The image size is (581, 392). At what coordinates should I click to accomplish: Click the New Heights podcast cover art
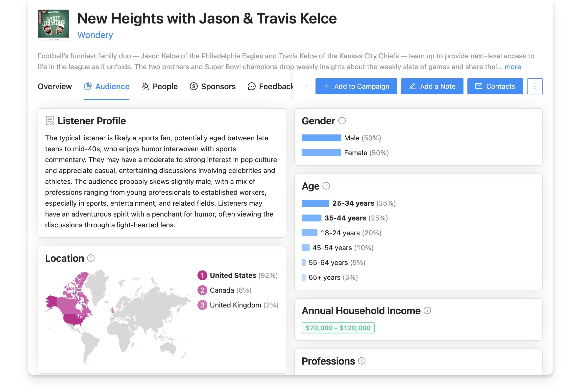53,25
